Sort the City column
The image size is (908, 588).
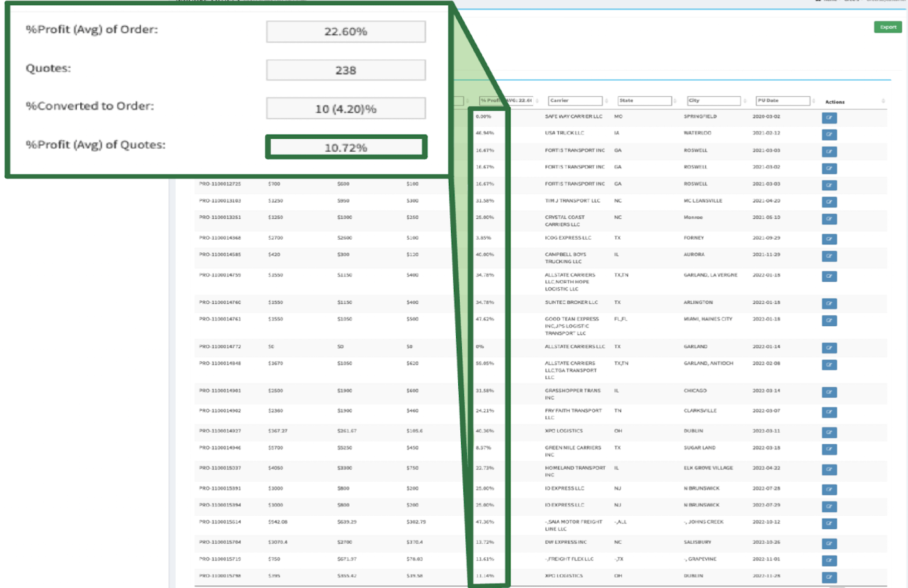coord(745,101)
